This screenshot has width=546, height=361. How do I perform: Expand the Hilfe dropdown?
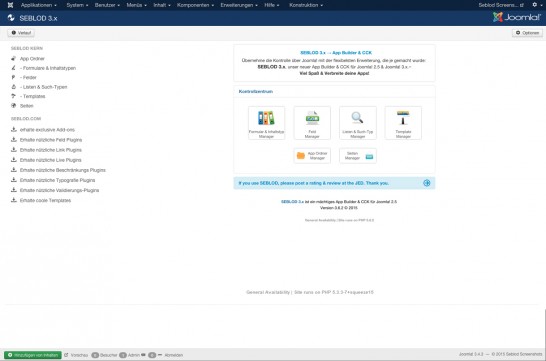(272, 5)
